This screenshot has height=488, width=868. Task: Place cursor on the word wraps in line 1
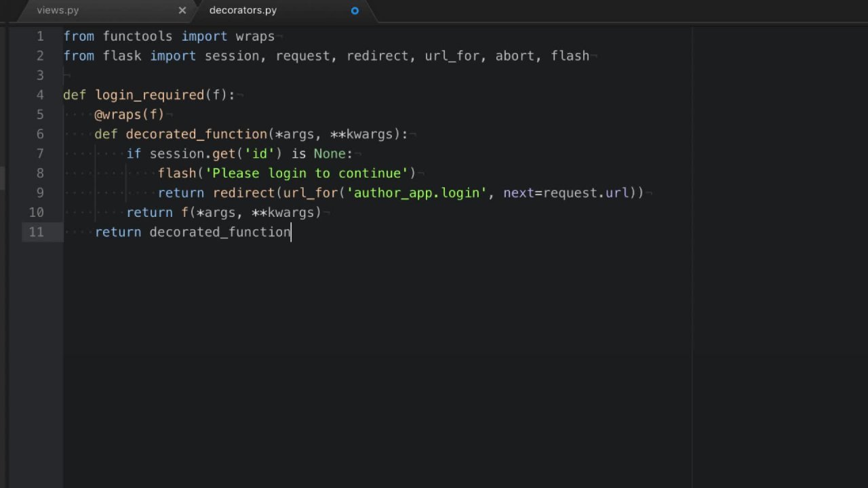pos(254,36)
